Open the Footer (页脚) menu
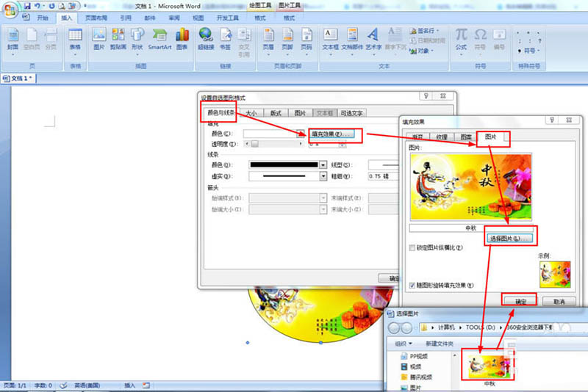 pos(287,41)
